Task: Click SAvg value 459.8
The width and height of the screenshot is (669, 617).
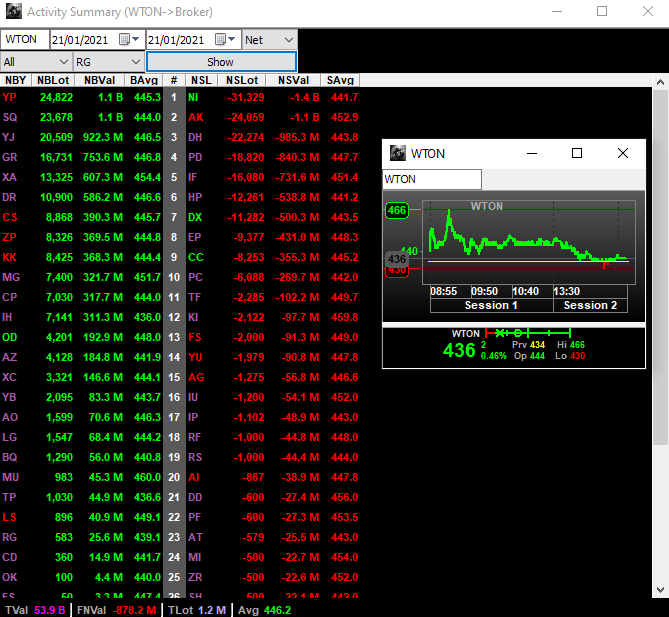Action: point(345,317)
